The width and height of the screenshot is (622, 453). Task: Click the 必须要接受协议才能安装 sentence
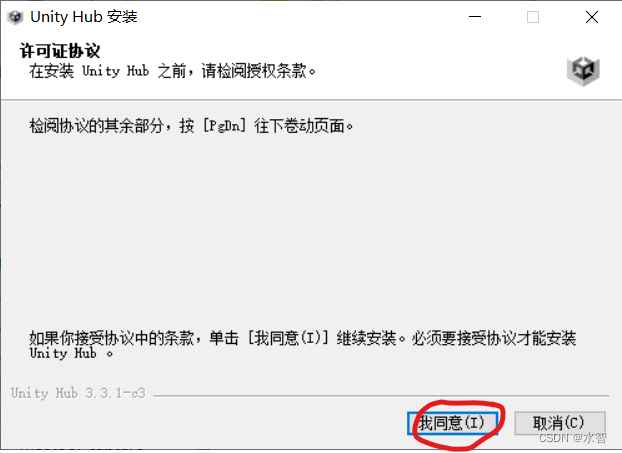pos(493,338)
